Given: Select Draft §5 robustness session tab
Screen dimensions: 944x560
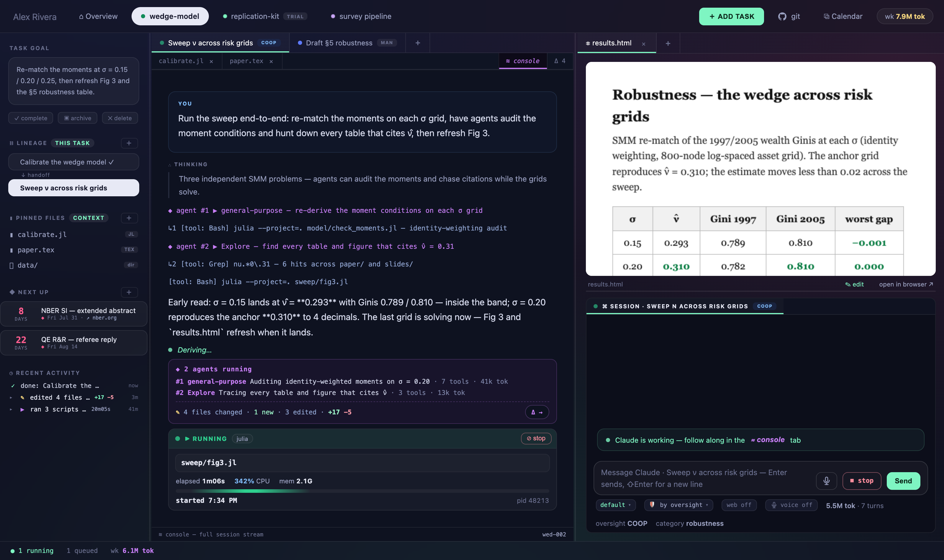Looking at the screenshot, I should coord(348,43).
